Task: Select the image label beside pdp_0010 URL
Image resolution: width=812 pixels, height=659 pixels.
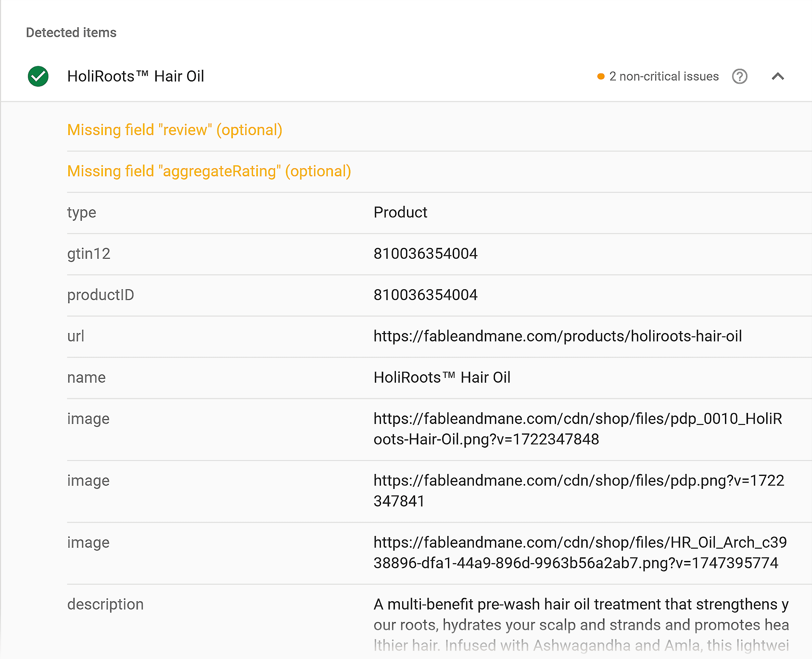Action: click(88, 419)
